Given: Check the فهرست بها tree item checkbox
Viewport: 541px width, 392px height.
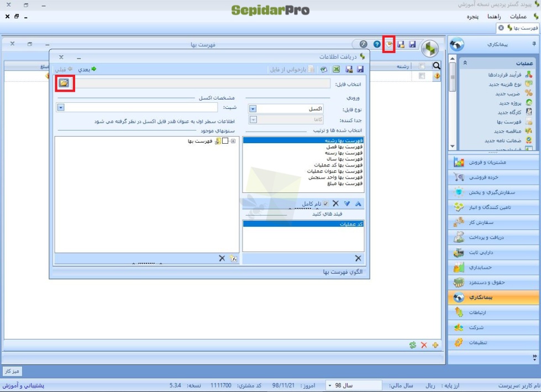Looking at the screenshot, I should click(225, 141).
